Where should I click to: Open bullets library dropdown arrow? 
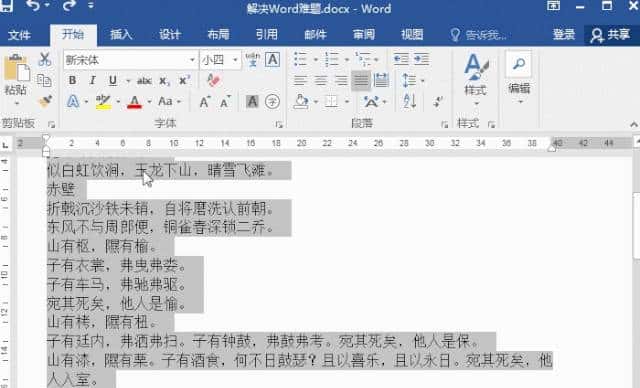pos(315,60)
